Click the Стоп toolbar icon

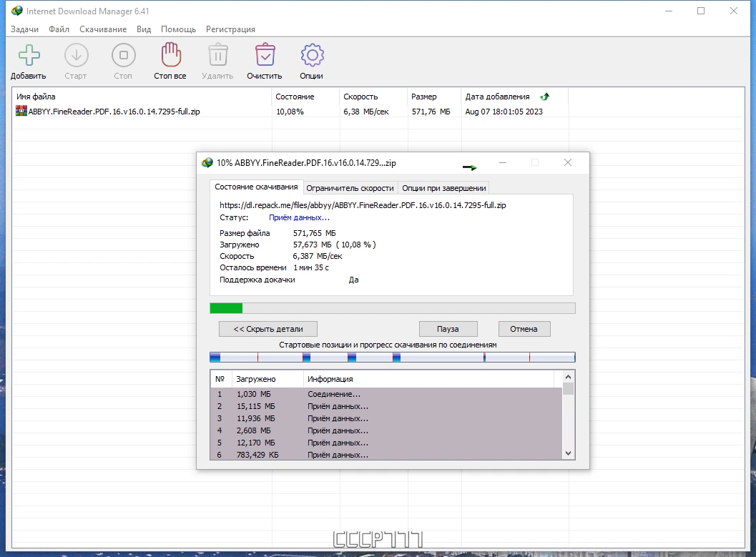124,55
